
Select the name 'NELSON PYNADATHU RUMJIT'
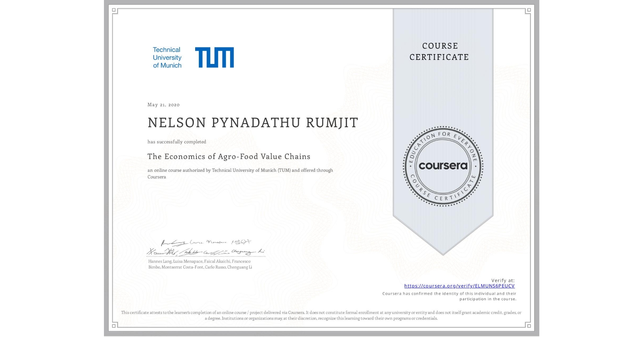[253, 123]
